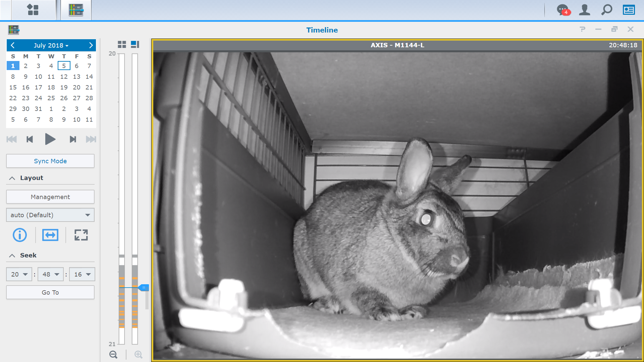Open the hour dropdown showing 20

coord(19,274)
